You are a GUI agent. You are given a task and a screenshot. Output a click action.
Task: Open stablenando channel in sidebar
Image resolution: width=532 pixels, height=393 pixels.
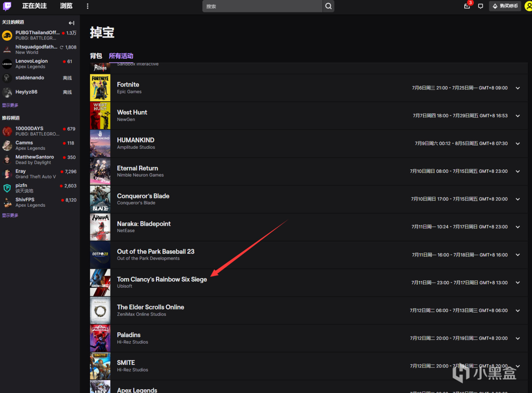pos(40,78)
